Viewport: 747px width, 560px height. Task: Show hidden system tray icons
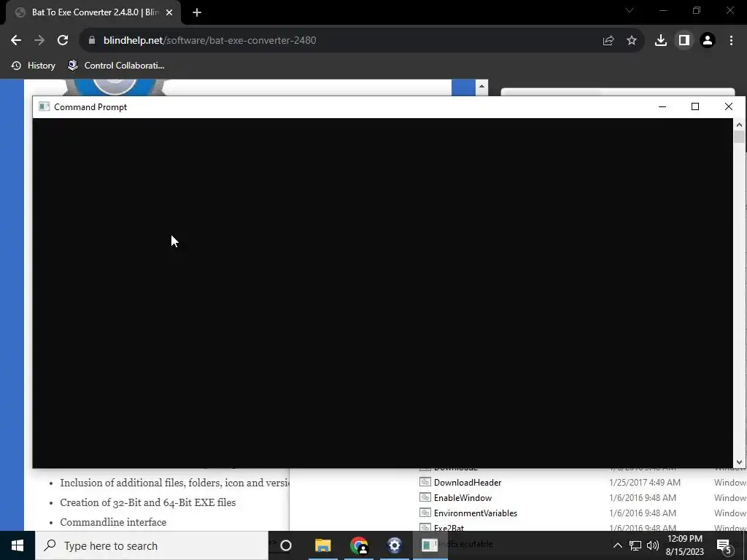point(617,545)
